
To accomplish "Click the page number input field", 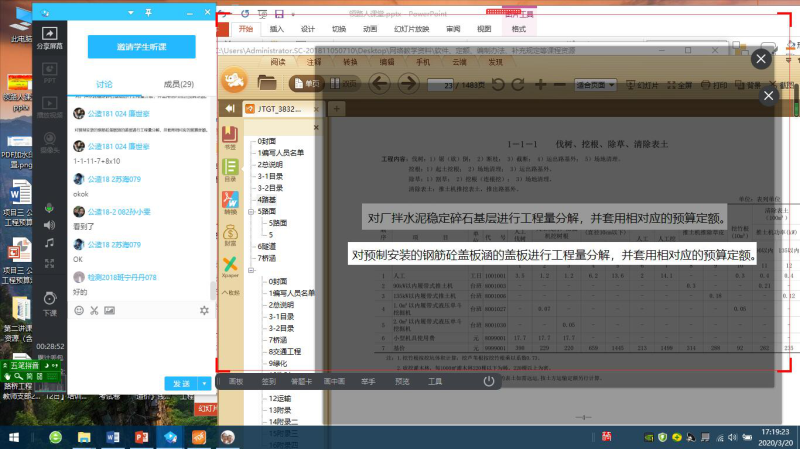I will tap(449, 85).
